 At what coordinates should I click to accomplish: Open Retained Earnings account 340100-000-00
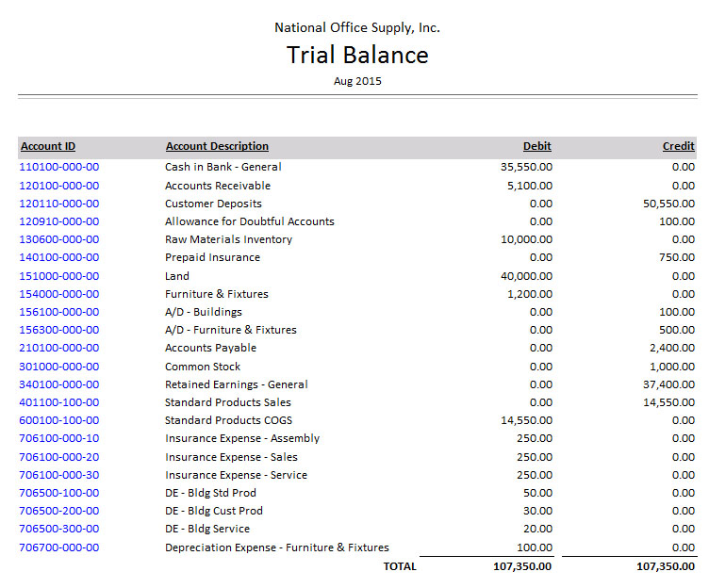coord(58,384)
